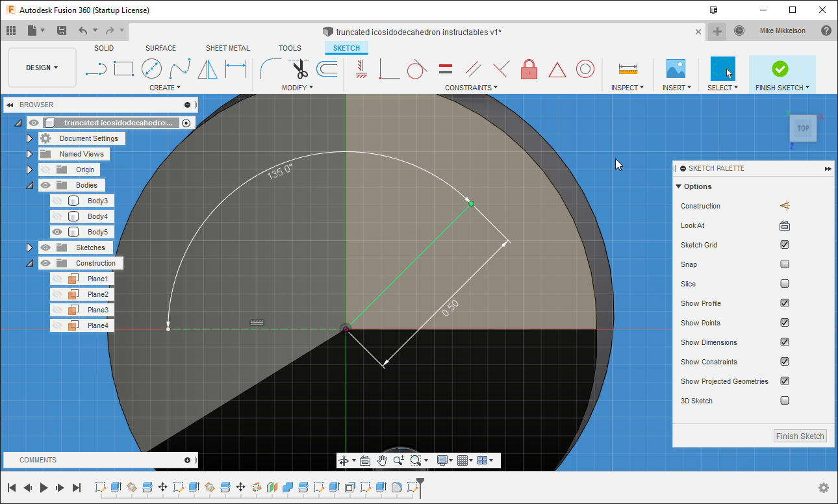838x504 pixels.
Task: Select the 2-Point Rectangle tool
Action: (123, 68)
